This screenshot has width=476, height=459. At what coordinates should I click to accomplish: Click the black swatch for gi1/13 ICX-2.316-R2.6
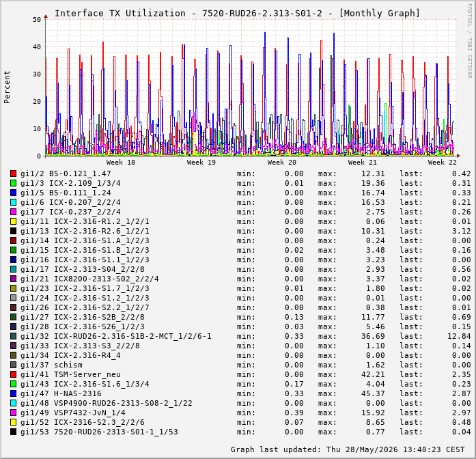(x=13, y=231)
